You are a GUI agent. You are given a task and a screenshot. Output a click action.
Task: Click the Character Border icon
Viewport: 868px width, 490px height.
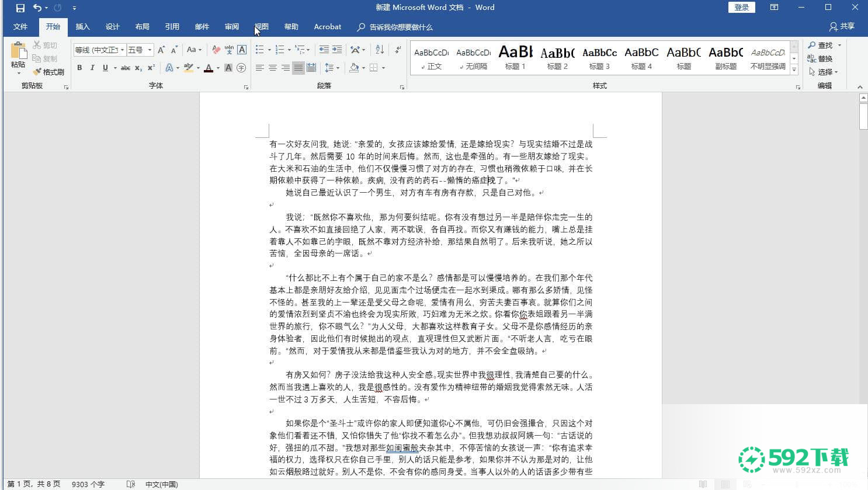(x=242, y=50)
